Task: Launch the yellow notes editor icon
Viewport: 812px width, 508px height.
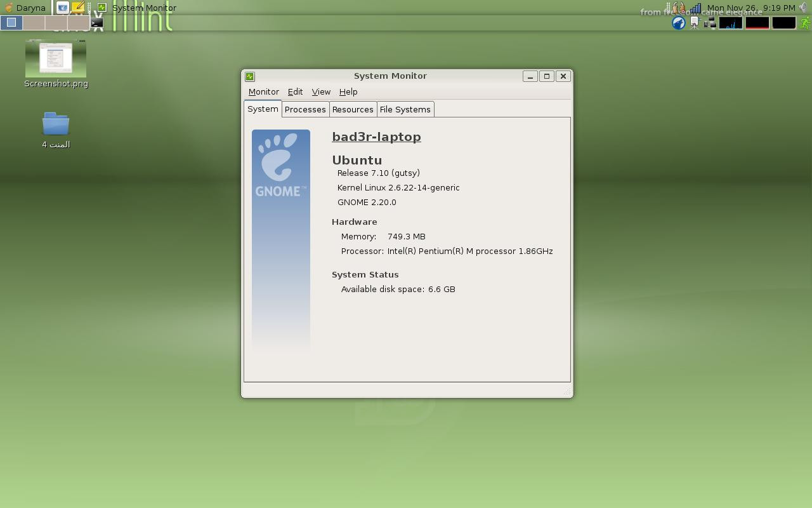Action: point(77,8)
